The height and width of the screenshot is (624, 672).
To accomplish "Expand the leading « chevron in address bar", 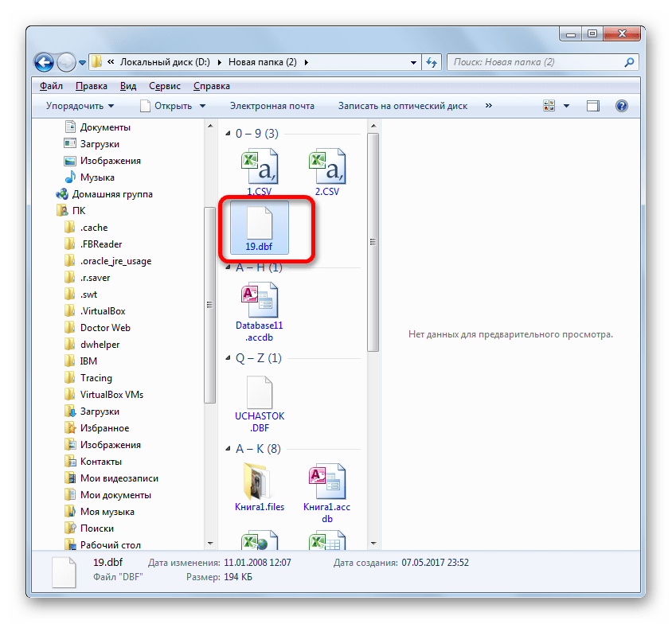I will pos(111,63).
